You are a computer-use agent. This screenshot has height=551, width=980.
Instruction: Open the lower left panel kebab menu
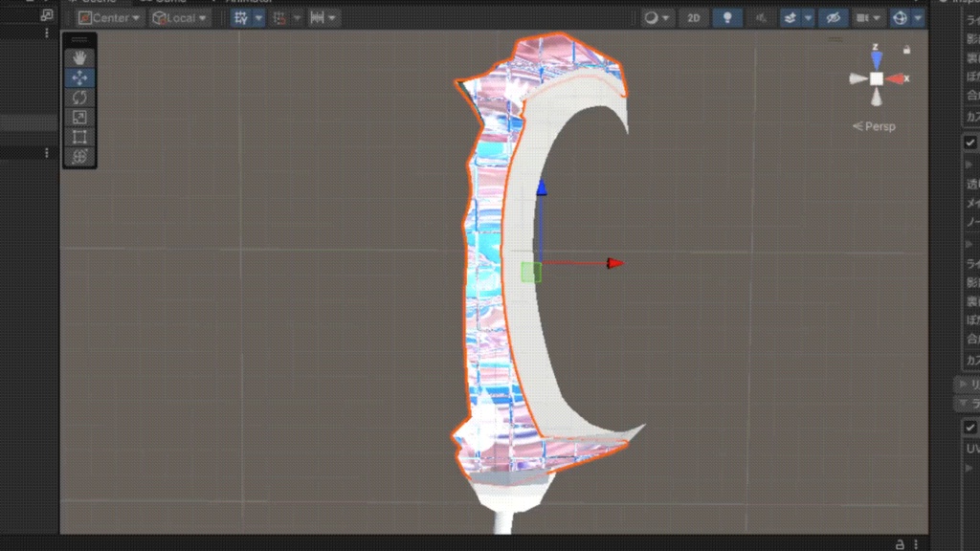click(47, 153)
